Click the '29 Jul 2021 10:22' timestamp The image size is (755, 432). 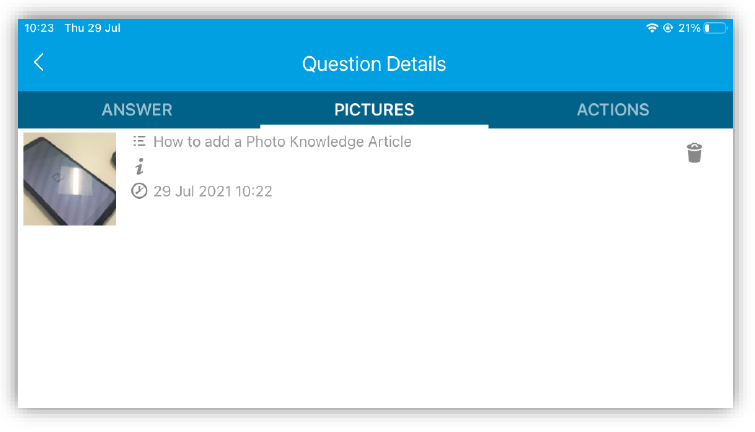tap(212, 191)
